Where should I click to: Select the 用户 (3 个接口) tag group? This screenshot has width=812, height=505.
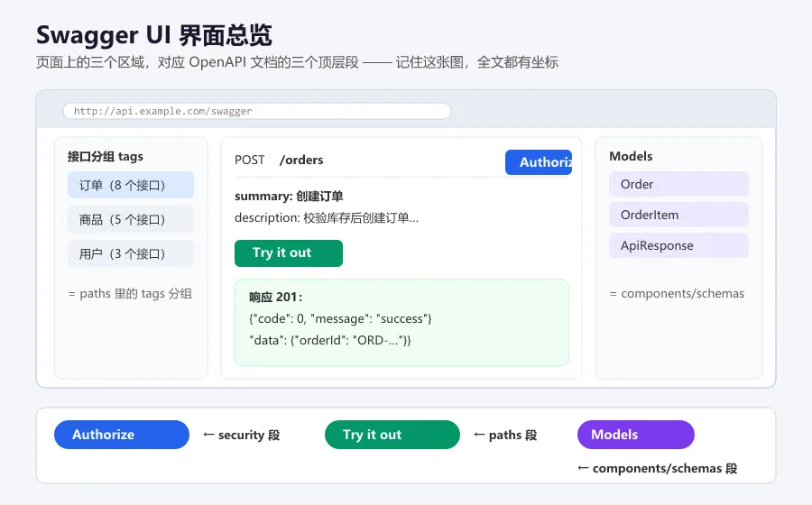131,253
